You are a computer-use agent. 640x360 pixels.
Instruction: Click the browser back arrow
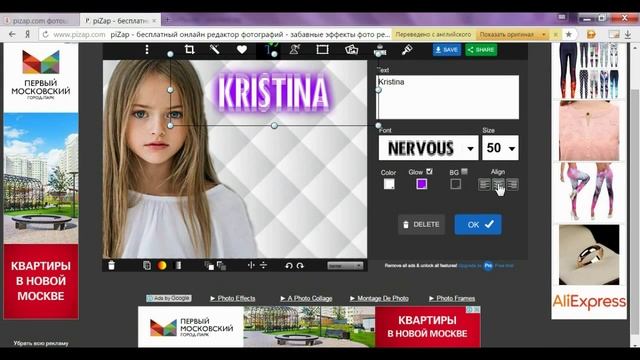pyautogui.click(x=12, y=35)
